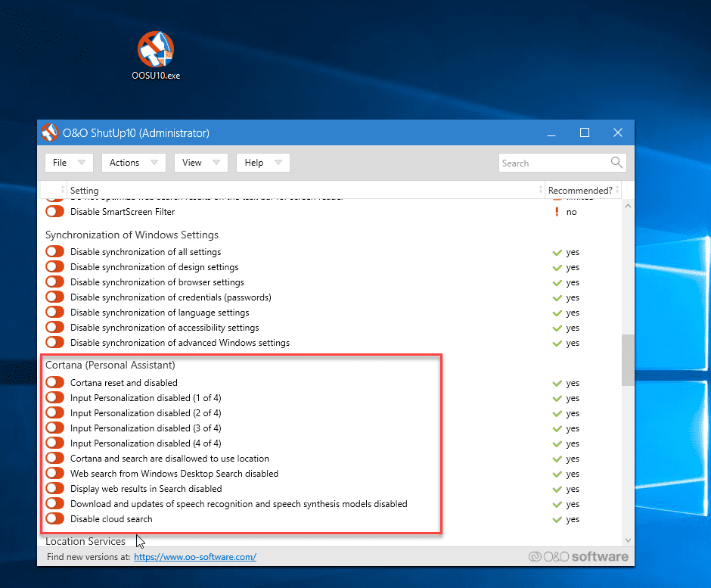Toggle Disable cloud search switch

click(x=55, y=518)
